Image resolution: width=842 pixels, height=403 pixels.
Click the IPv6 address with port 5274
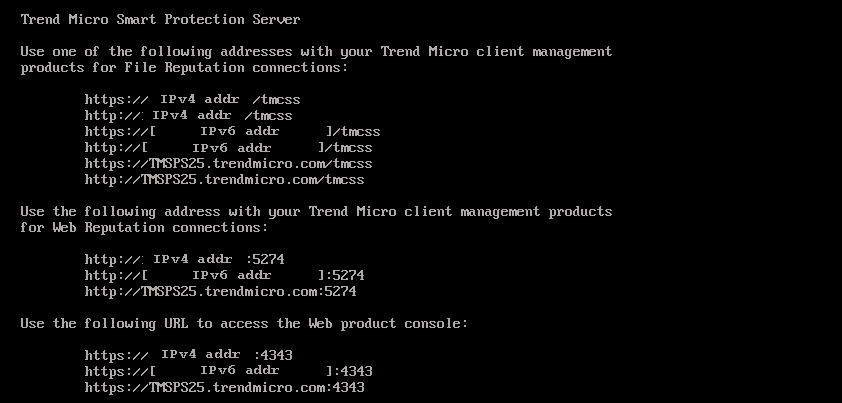point(224,275)
